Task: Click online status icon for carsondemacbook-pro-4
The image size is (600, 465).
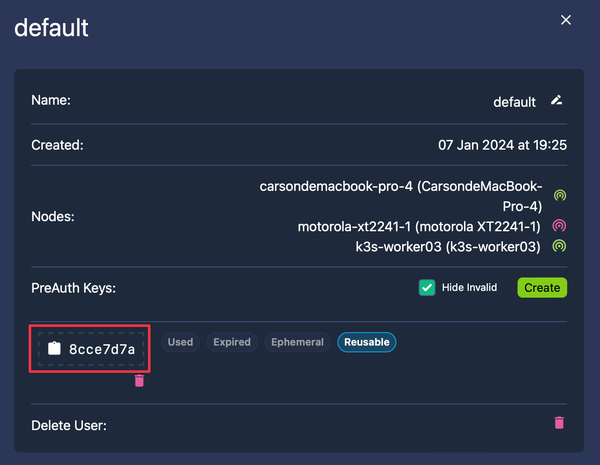Action: point(560,196)
